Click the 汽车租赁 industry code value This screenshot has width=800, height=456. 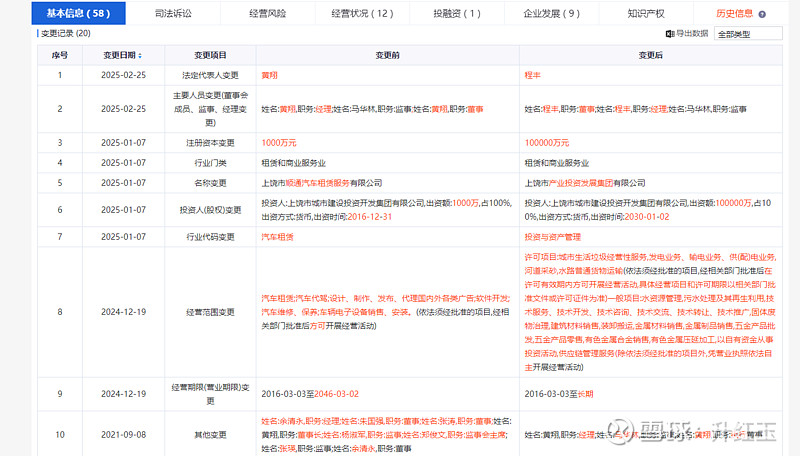tap(278, 237)
